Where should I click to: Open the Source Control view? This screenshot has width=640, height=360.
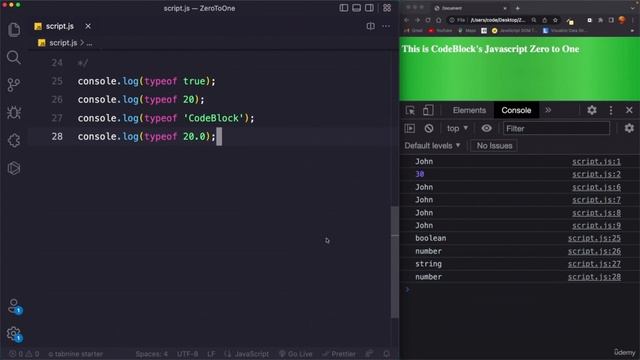[x=13, y=84]
